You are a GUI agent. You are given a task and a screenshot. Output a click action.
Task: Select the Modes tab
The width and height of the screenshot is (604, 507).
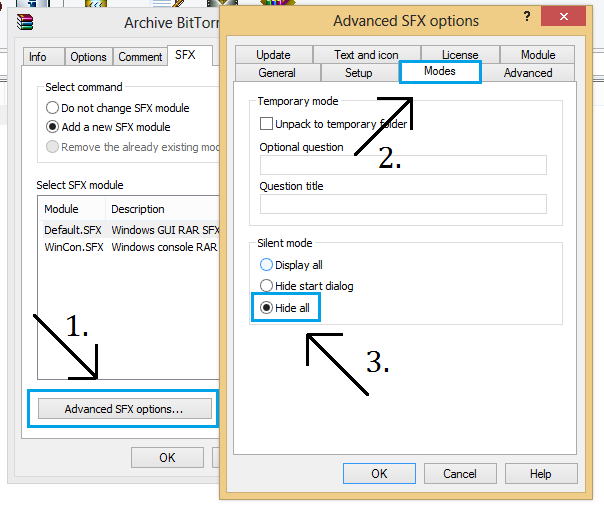[x=440, y=71]
